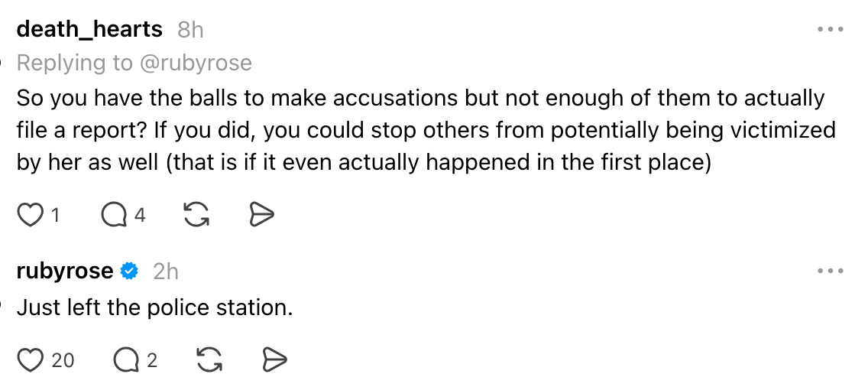
Task: Repost the death_hearts post
Action: click(196, 216)
